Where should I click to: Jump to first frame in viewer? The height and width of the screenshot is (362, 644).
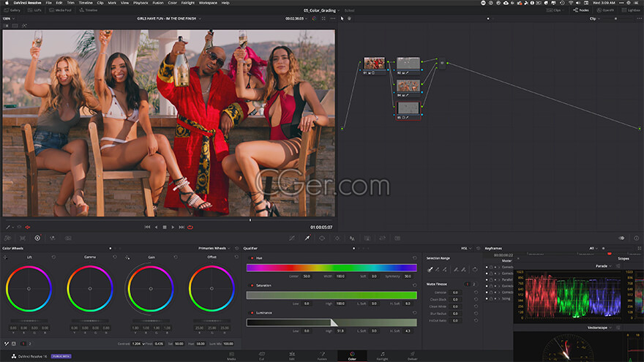click(x=147, y=227)
